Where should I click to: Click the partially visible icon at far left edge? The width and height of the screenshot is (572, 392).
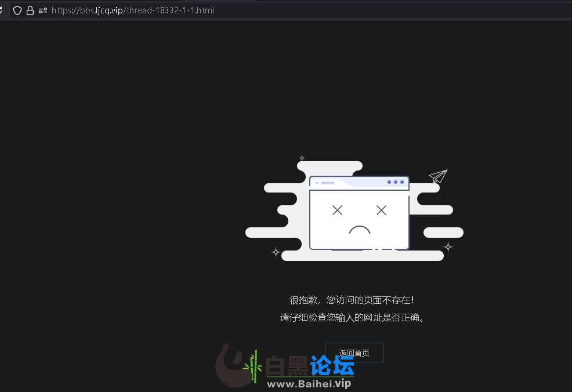pyautogui.click(x=2, y=10)
